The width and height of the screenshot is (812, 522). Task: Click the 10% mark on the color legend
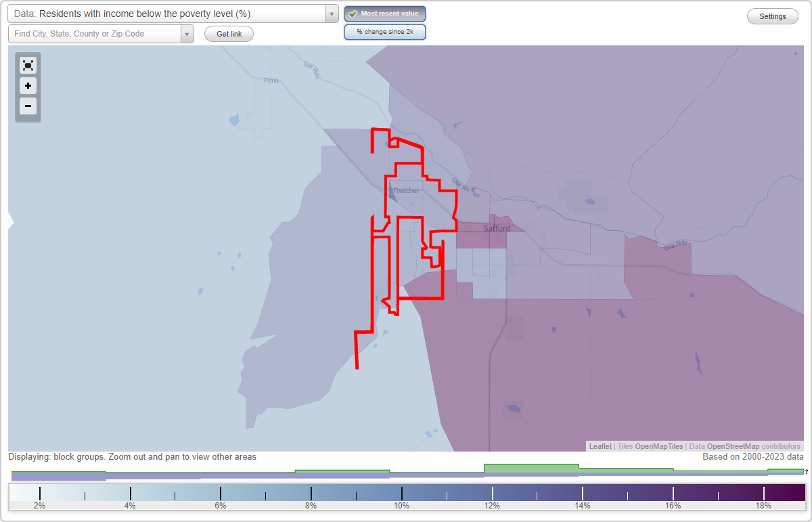[401, 492]
